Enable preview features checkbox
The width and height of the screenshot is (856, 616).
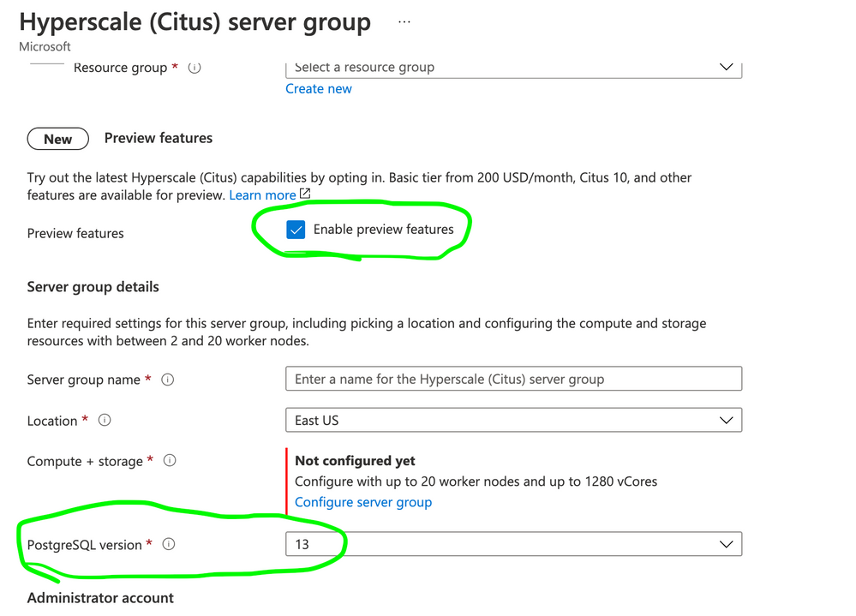coord(296,230)
